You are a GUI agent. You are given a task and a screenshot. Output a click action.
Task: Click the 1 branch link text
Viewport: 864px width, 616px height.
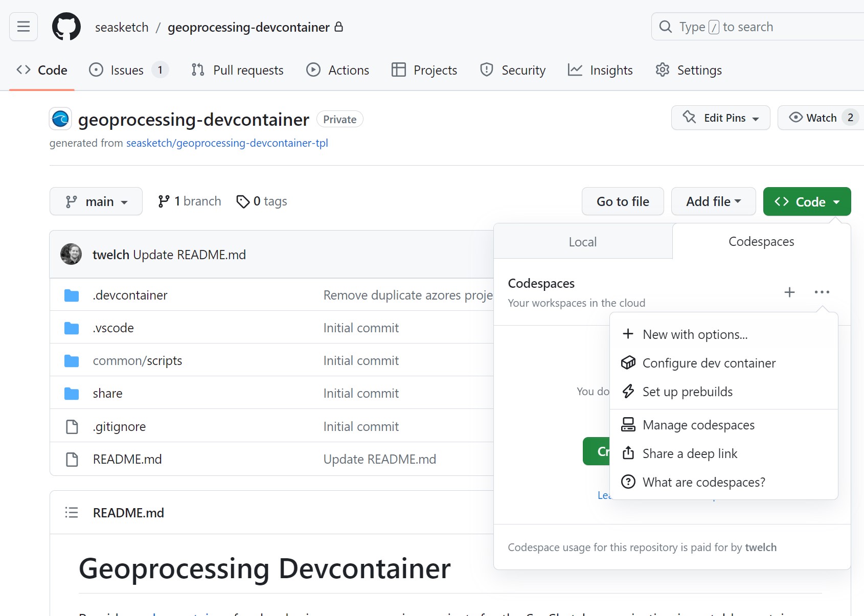[x=197, y=201]
